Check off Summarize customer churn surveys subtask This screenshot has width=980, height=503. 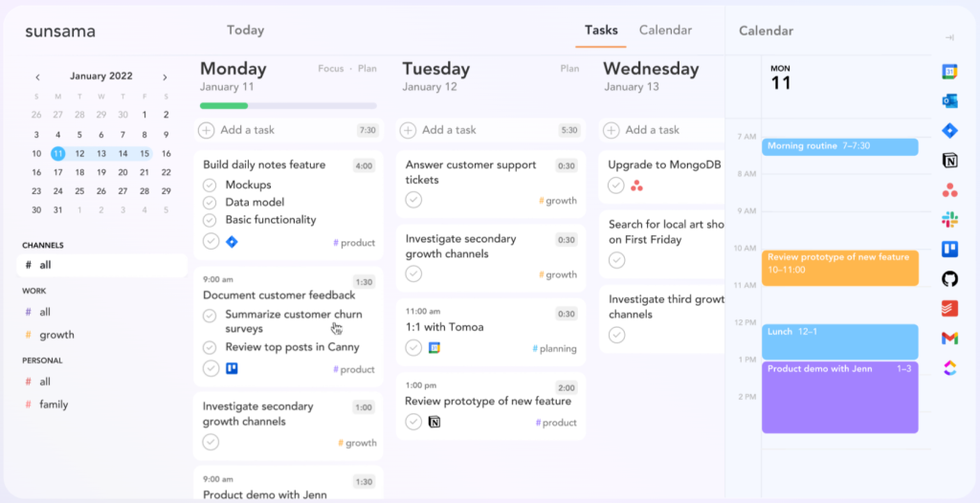coord(210,316)
